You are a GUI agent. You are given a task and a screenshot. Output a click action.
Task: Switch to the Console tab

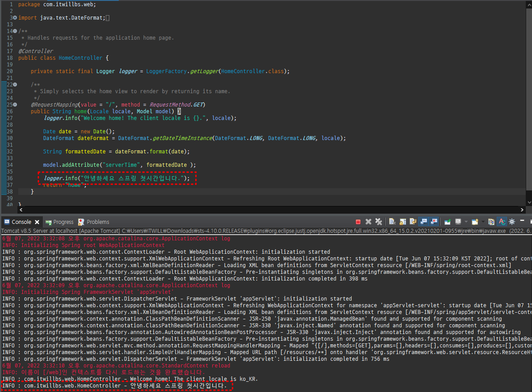(21, 222)
